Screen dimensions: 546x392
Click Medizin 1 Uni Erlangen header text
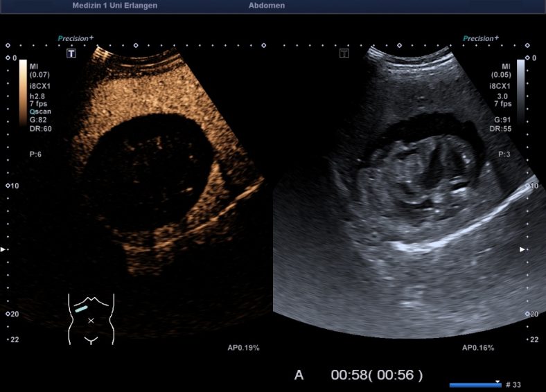click(114, 6)
